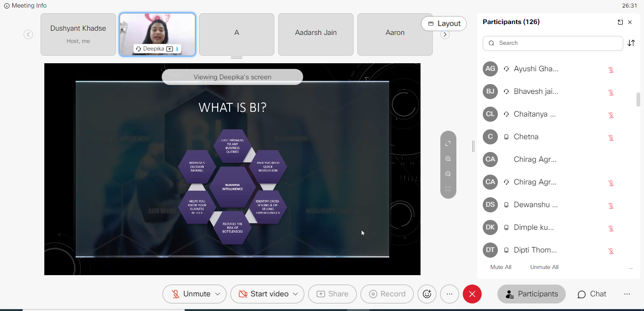Image resolution: width=644 pixels, height=311 pixels.
Task: Switch to the Chat panel
Action: coord(592,294)
